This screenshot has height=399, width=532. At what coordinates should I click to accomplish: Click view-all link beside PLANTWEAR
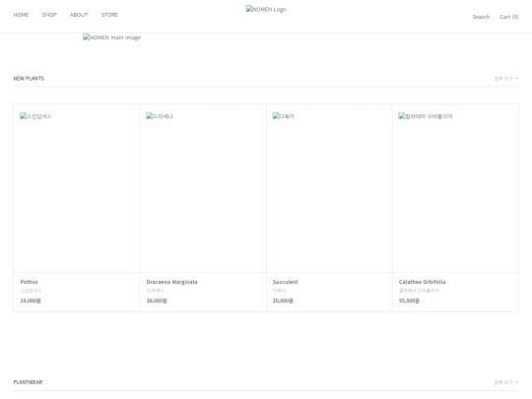tap(506, 382)
